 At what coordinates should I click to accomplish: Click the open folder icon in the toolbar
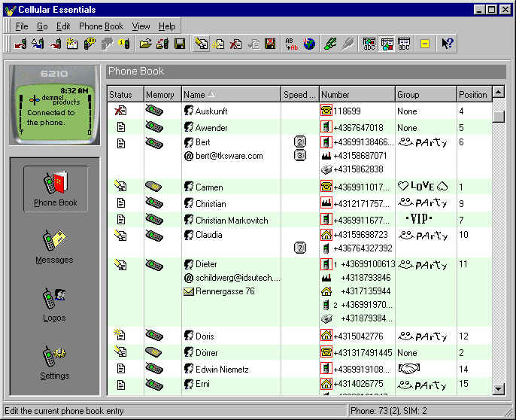(x=145, y=44)
